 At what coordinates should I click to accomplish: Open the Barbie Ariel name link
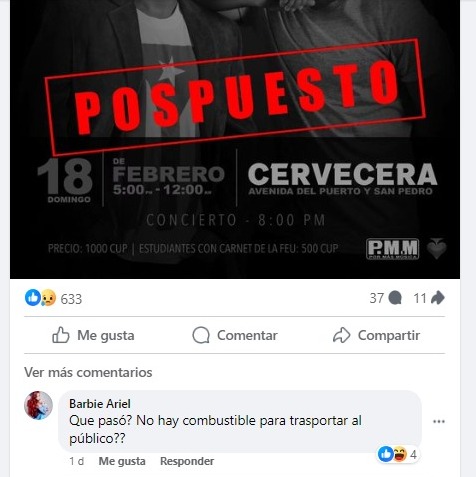100,404
